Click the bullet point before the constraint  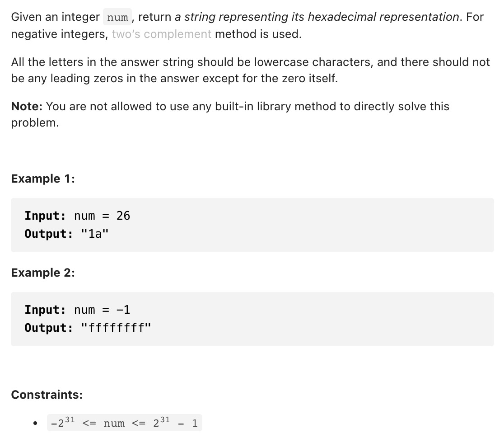click(35, 423)
